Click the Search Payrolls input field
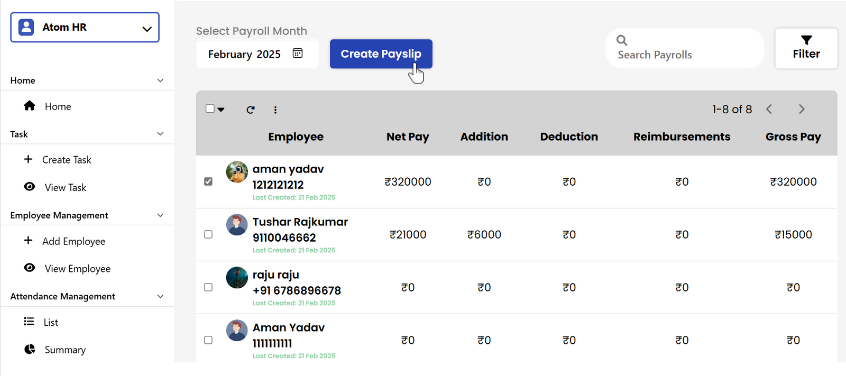This screenshot has width=846, height=376. tap(685, 49)
